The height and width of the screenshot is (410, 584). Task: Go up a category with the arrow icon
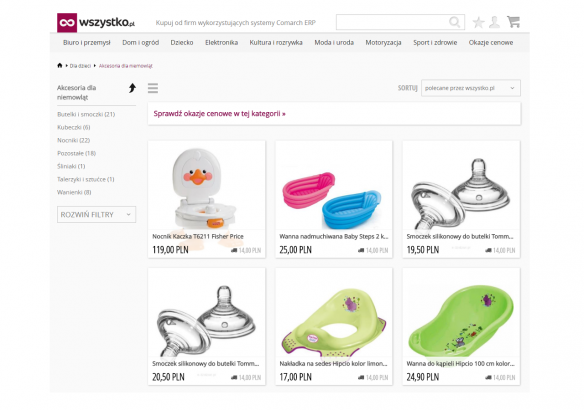tap(132, 88)
